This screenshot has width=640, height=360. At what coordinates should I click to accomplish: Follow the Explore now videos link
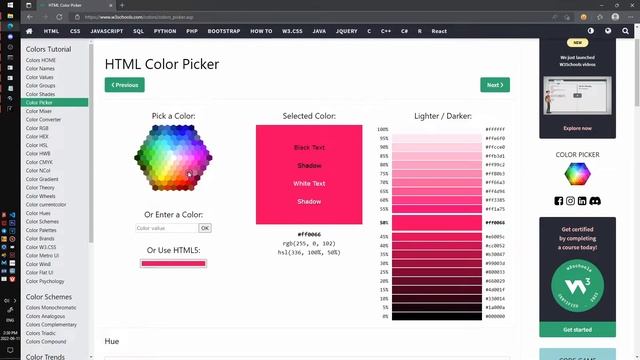coord(577,128)
